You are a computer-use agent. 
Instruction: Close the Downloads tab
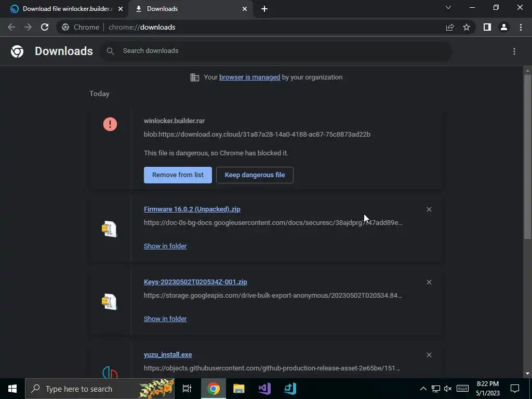(x=245, y=9)
